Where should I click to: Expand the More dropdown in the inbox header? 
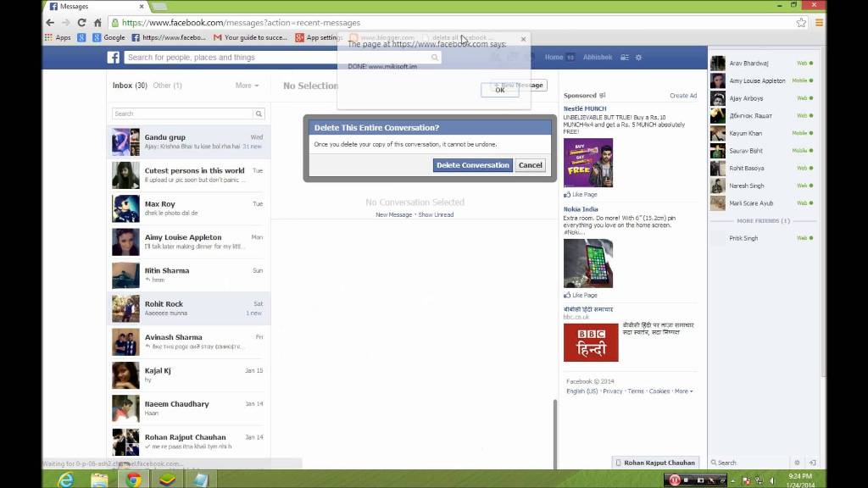(x=247, y=86)
